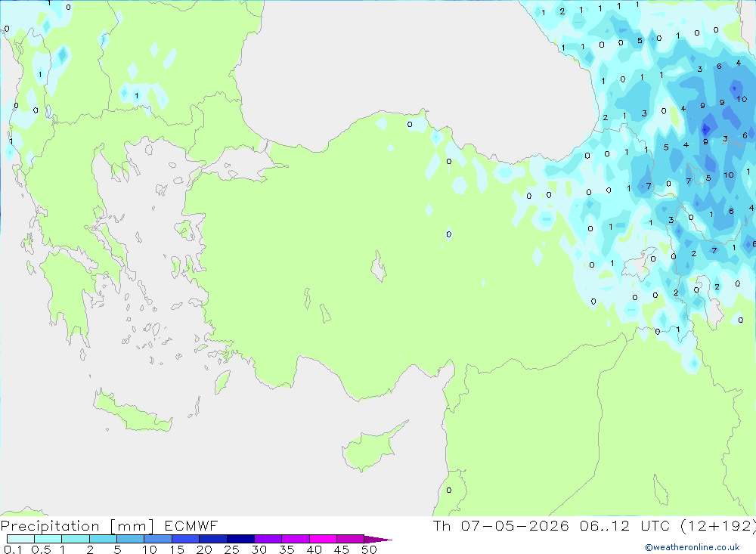The height and width of the screenshot is (554, 756).
Task: Click the 0.1–0.5 mm legend color swatch
Action: click(x=20, y=539)
